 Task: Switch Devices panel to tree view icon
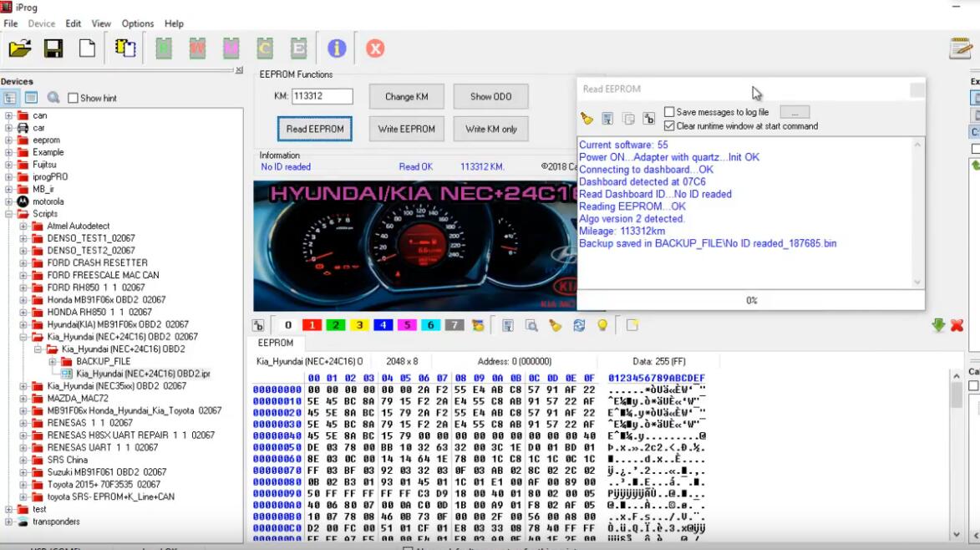[x=10, y=98]
